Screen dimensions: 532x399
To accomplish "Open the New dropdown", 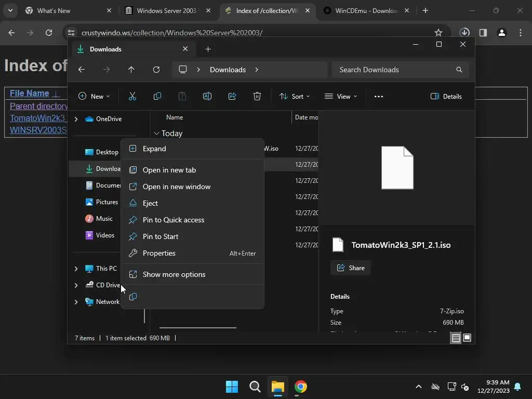I will coord(94,96).
